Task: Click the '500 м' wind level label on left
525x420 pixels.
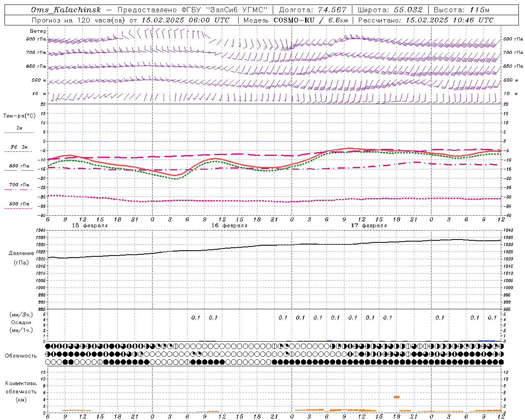Action: point(39,80)
